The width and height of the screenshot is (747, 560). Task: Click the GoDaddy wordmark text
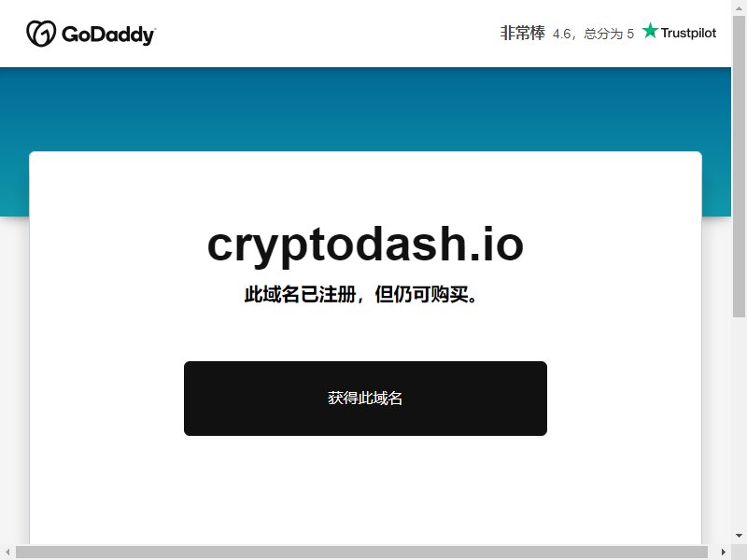click(x=108, y=35)
